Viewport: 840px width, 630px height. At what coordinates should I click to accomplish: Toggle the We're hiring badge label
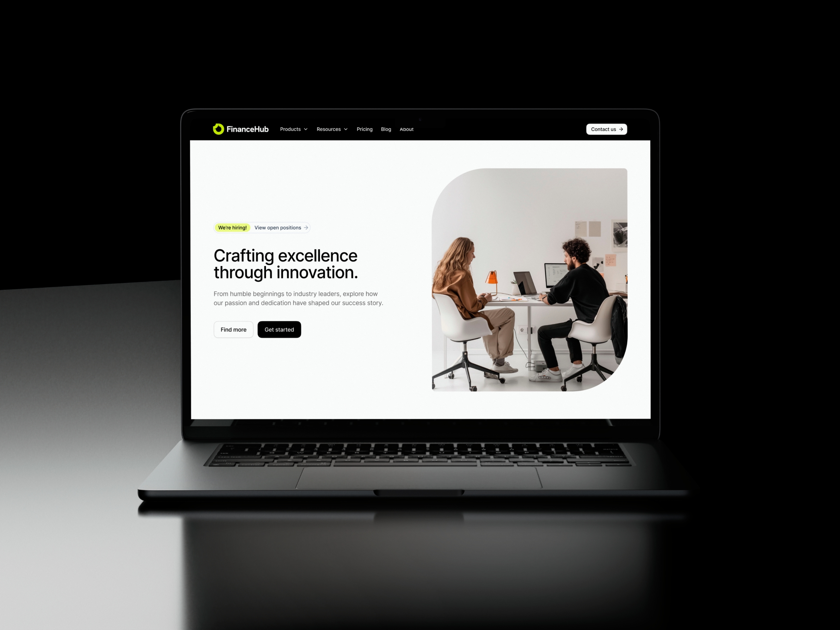[232, 227]
